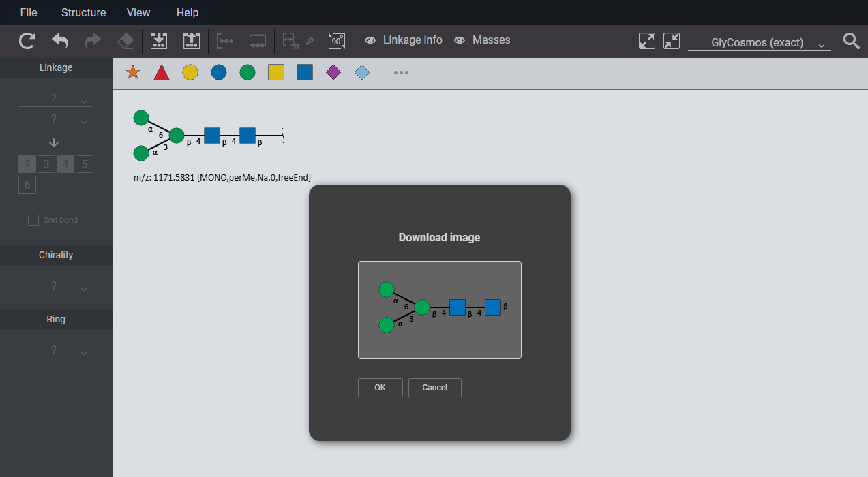Image resolution: width=868 pixels, height=477 pixels.
Task: Select the green circle Mannose symbol
Action: point(247,72)
